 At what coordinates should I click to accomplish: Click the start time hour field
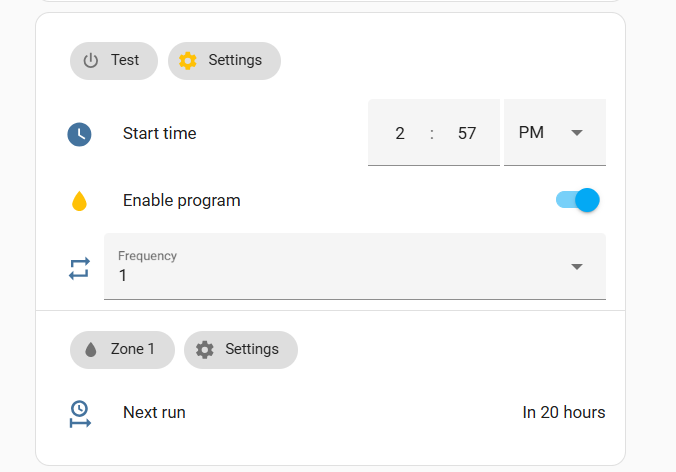click(x=400, y=133)
